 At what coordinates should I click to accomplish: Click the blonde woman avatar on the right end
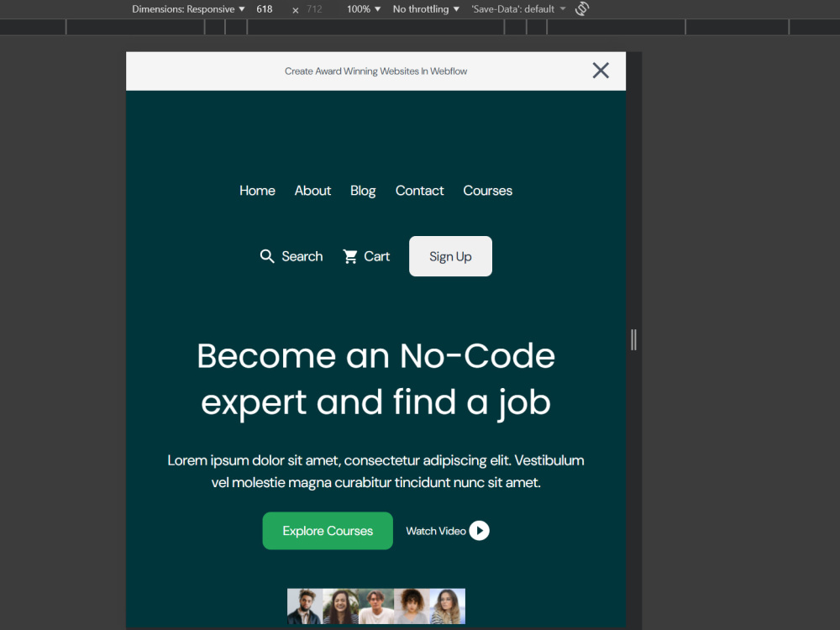click(448, 606)
